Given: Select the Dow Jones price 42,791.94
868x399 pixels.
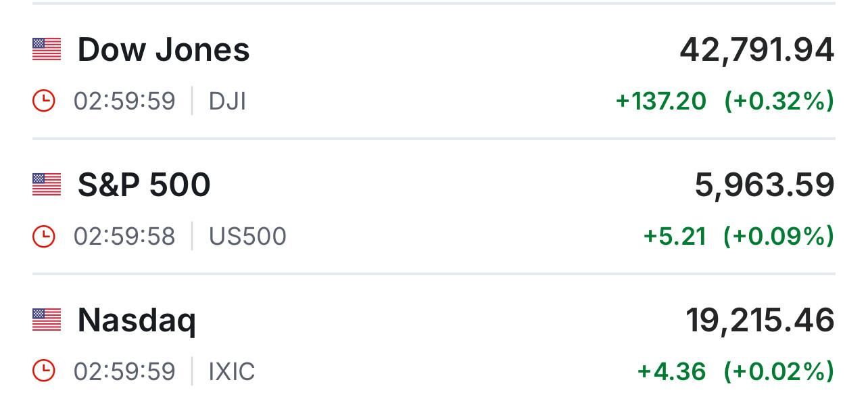Looking at the screenshot, I should click(756, 50).
